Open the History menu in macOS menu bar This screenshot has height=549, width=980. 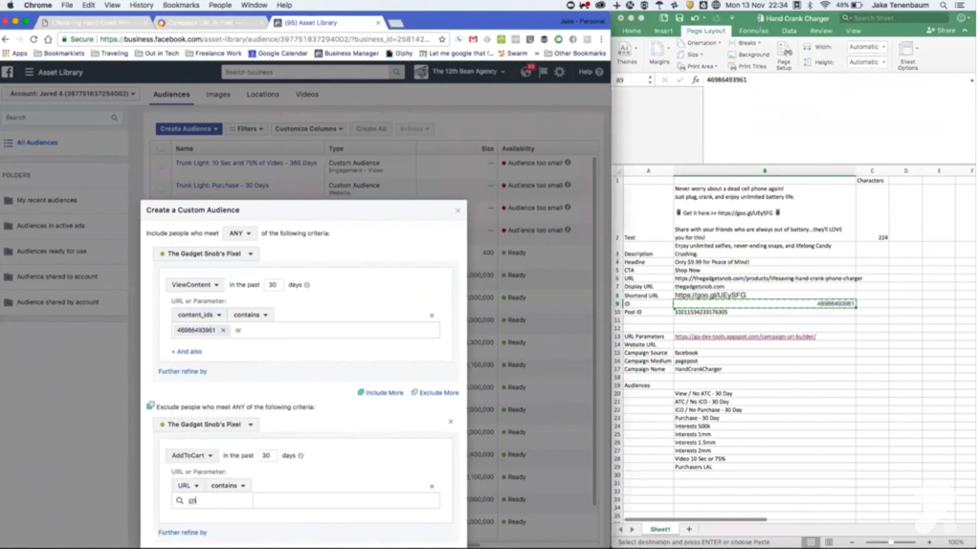pos(142,5)
